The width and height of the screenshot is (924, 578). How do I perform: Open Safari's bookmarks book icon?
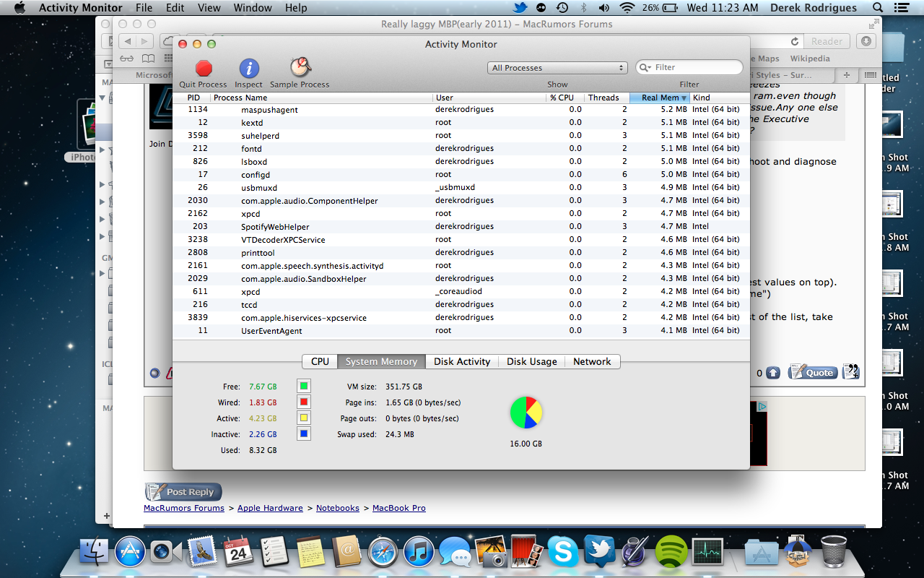(x=148, y=59)
